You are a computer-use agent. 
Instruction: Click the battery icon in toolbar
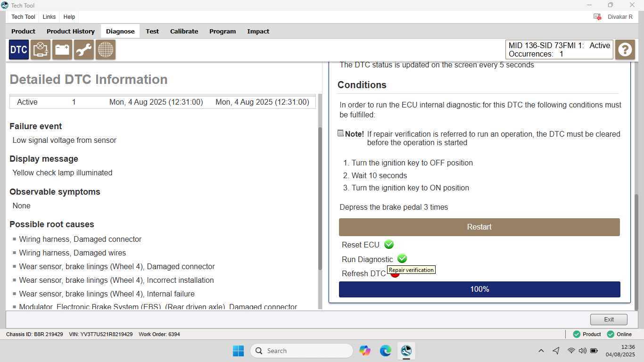62,49
